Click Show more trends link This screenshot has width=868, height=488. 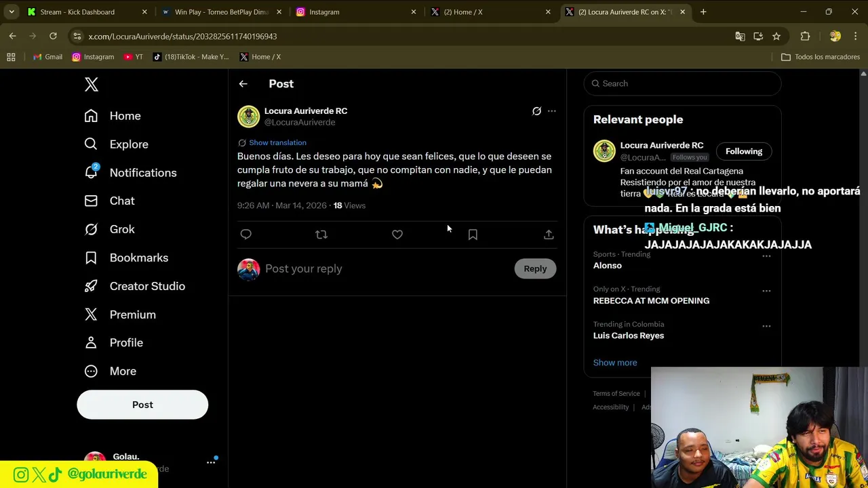click(x=615, y=363)
